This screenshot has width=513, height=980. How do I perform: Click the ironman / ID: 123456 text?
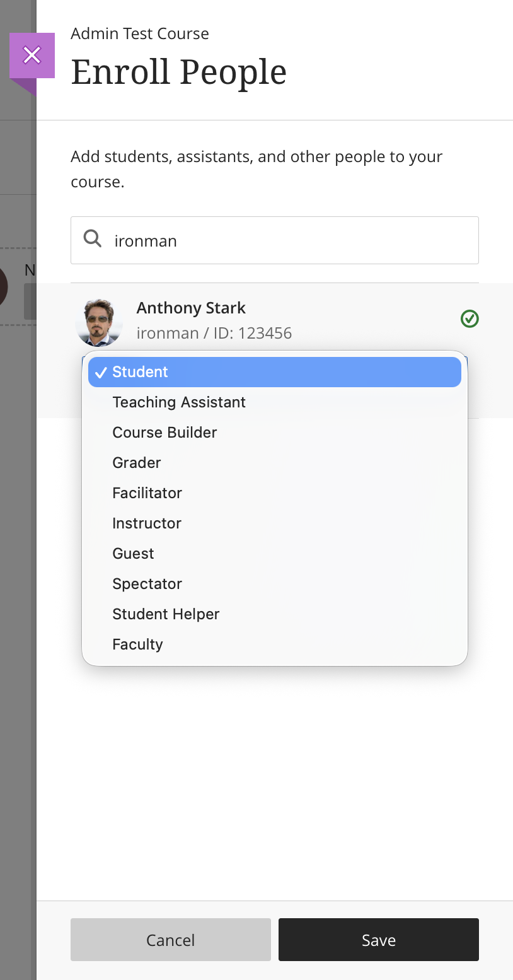[x=214, y=333]
